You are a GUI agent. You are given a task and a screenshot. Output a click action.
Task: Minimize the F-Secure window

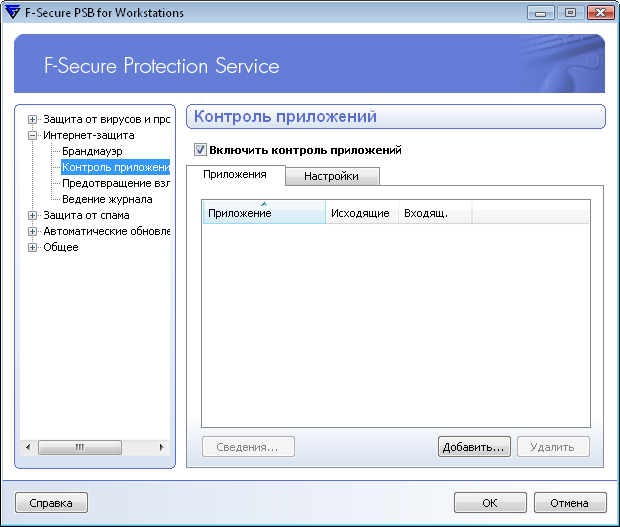point(540,13)
